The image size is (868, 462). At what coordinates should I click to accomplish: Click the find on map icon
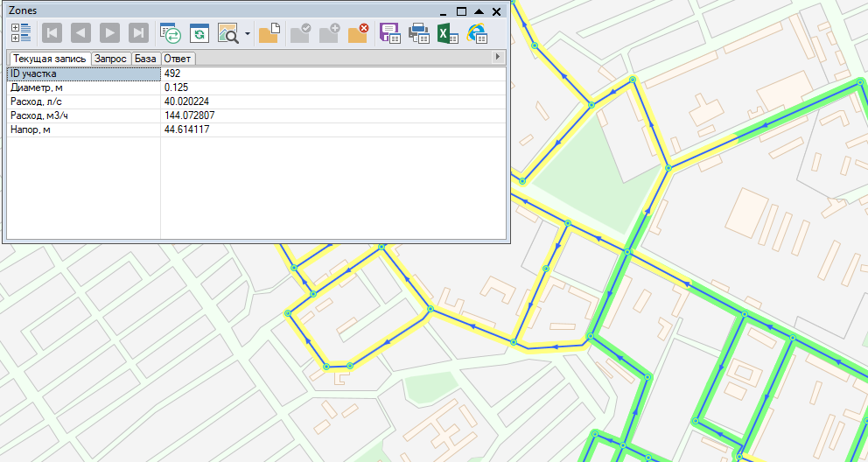228,34
